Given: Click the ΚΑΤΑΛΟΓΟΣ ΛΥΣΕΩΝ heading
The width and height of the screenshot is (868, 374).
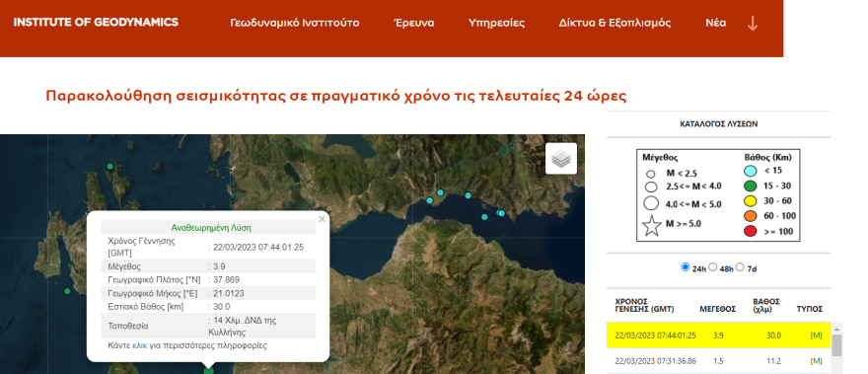Looking at the screenshot, I should (718, 124).
